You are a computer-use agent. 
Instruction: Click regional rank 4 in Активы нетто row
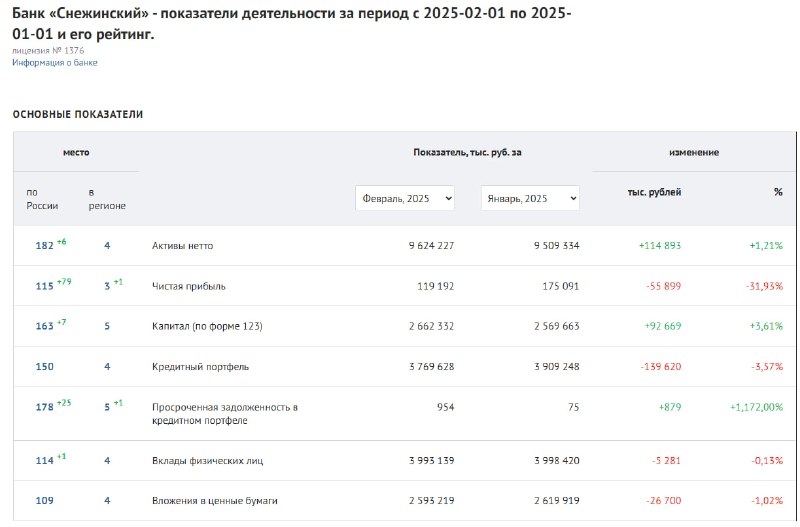tap(107, 245)
